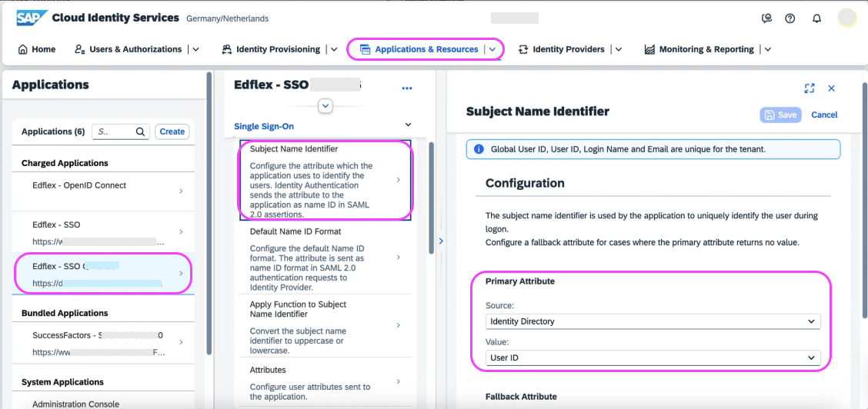Open the help question mark icon
Image resolution: width=868 pixels, height=409 pixels.
790,18
